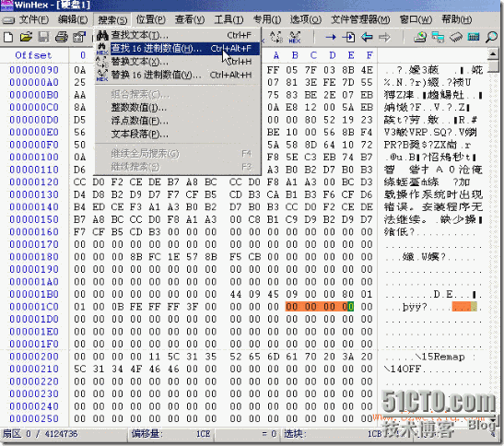Click offset label 000001C0

point(34,307)
